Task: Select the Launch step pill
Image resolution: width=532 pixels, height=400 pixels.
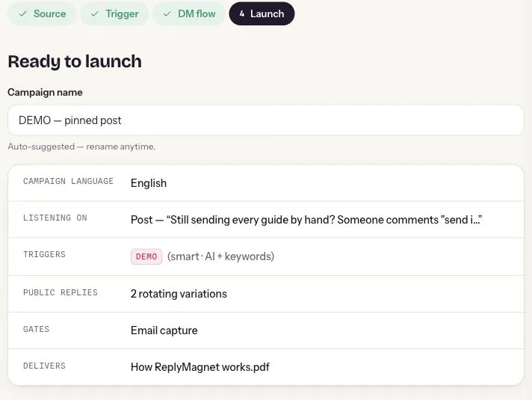Action: (262, 13)
